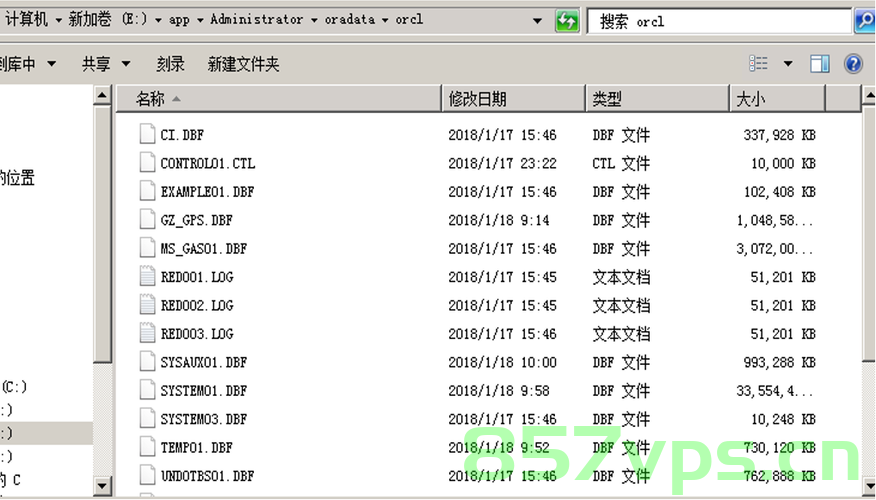
Task: Open dropdown arrow after 计算机 in address bar
Action: 59,21
